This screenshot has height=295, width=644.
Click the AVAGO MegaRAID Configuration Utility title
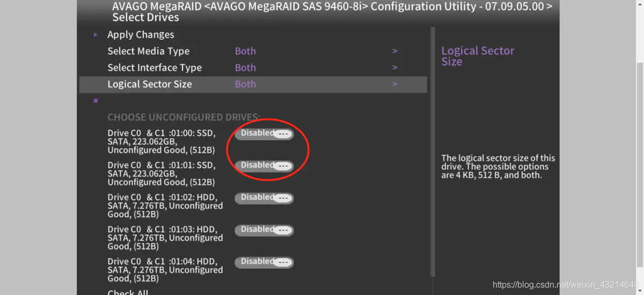(x=332, y=6)
